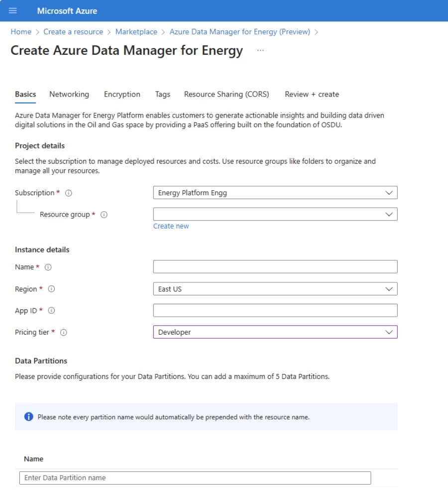Click Create a resource breadcrumb

tap(73, 32)
